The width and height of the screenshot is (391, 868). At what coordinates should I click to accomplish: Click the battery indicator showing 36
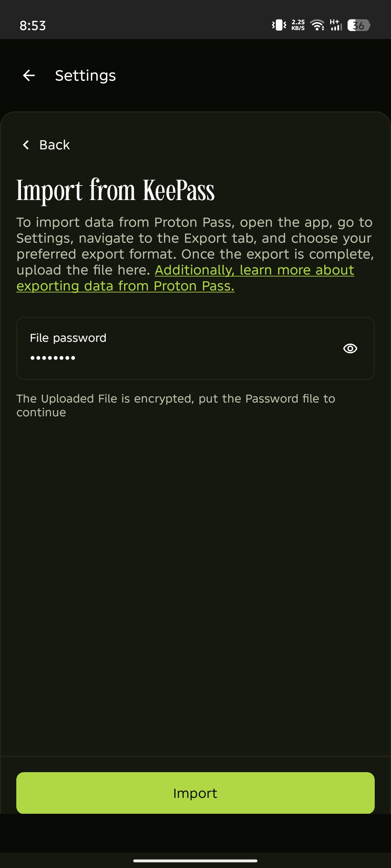[x=358, y=25]
